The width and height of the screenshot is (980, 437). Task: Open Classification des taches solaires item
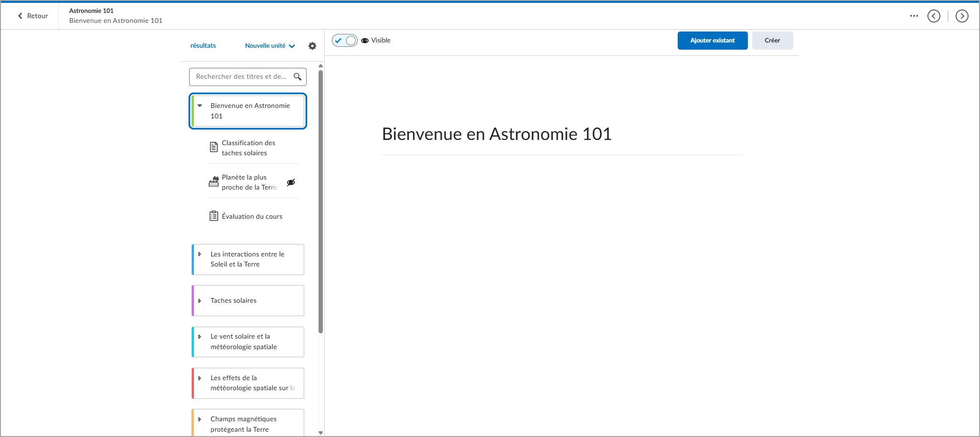248,148
